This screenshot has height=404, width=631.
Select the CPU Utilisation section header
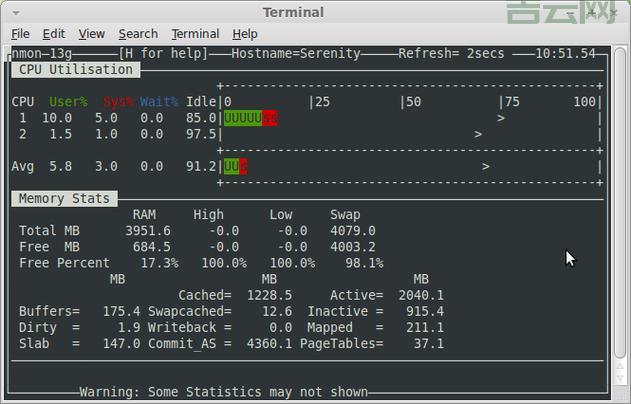pyautogui.click(x=76, y=70)
